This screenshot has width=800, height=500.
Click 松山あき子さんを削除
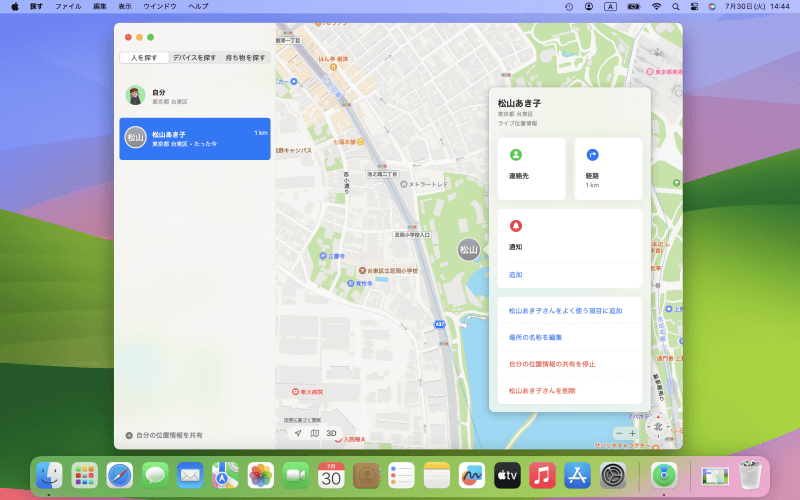pyautogui.click(x=542, y=391)
